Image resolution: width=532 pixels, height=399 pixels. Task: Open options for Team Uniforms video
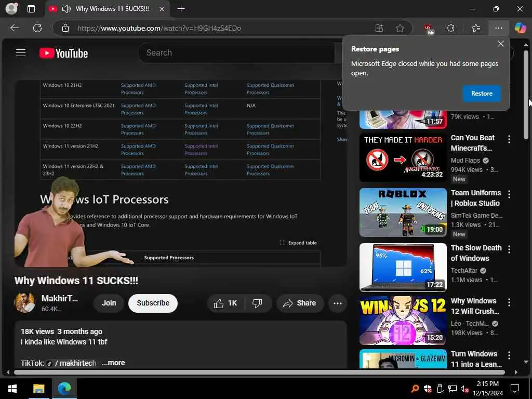509,194
